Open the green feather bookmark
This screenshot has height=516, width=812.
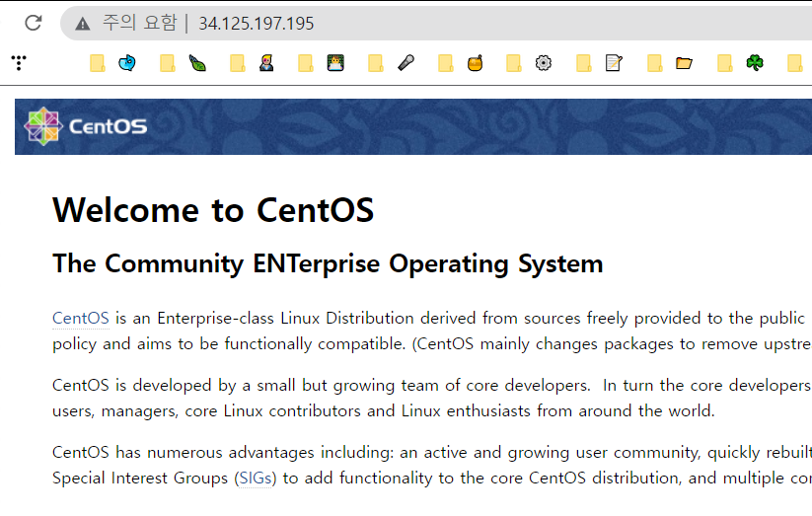click(x=197, y=63)
